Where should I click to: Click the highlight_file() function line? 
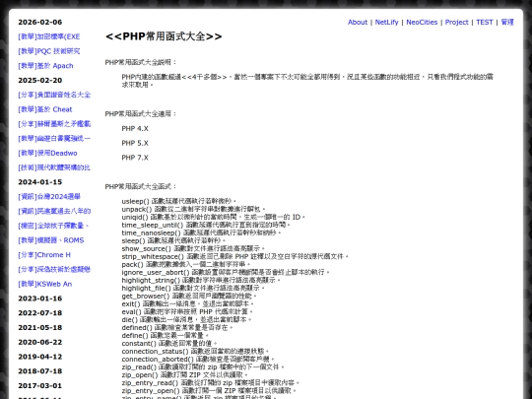pos(193,288)
